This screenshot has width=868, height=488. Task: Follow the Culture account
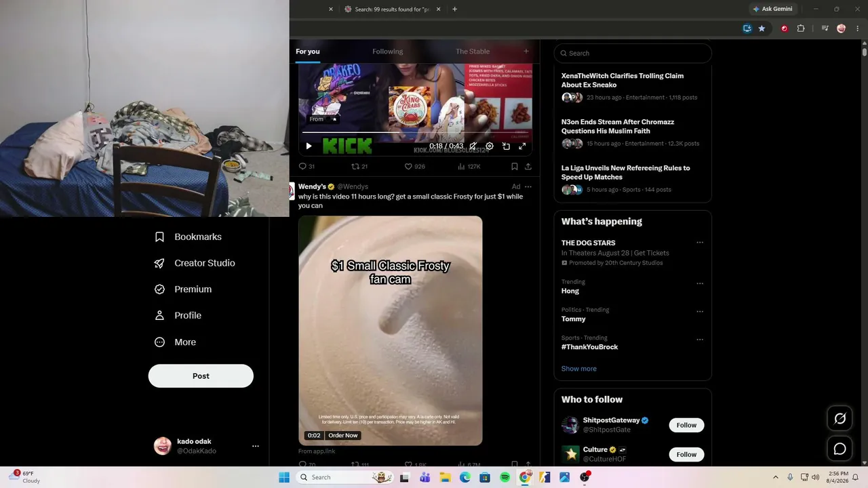[x=686, y=454]
